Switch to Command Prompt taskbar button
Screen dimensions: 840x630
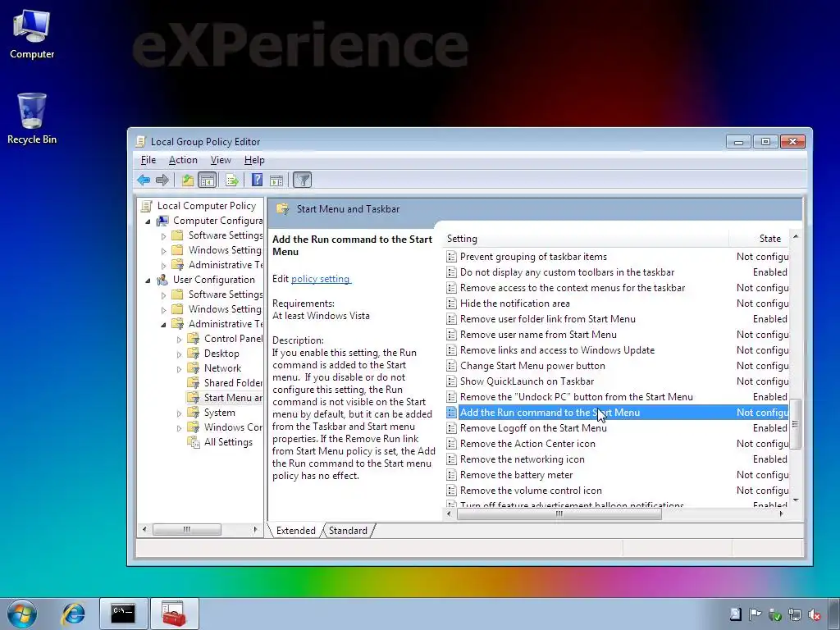point(123,614)
